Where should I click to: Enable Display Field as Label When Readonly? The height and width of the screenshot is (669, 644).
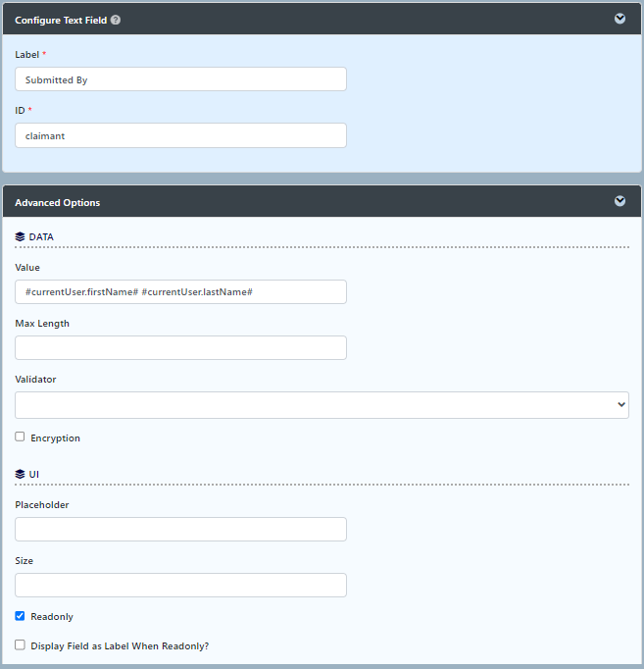(20, 644)
